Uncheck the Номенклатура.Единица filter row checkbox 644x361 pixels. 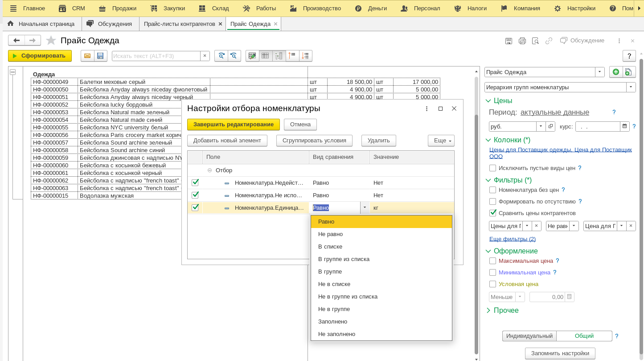[x=195, y=207]
